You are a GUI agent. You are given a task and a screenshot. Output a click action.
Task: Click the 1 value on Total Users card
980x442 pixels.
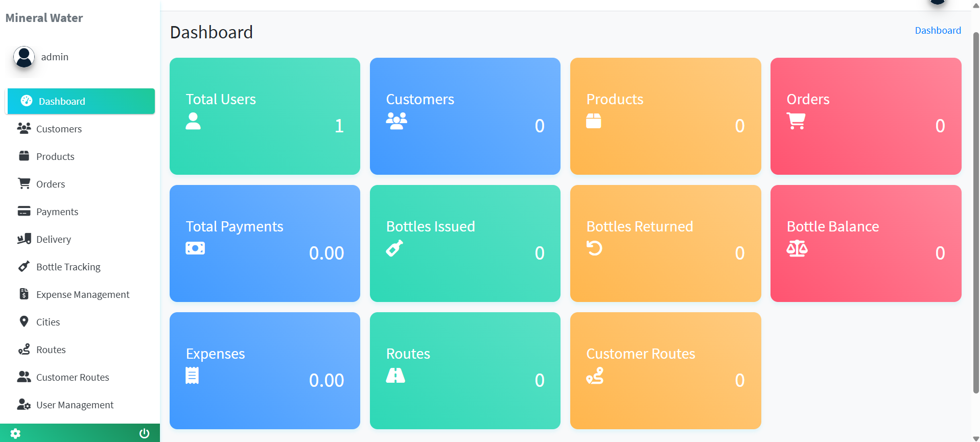click(x=339, y=126)
